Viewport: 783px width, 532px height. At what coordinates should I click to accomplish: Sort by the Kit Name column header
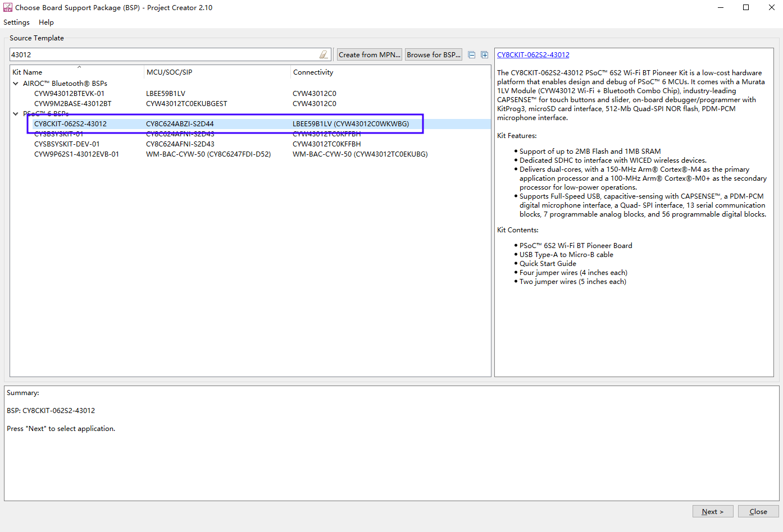pyautogui.click(x=77, y=72)
